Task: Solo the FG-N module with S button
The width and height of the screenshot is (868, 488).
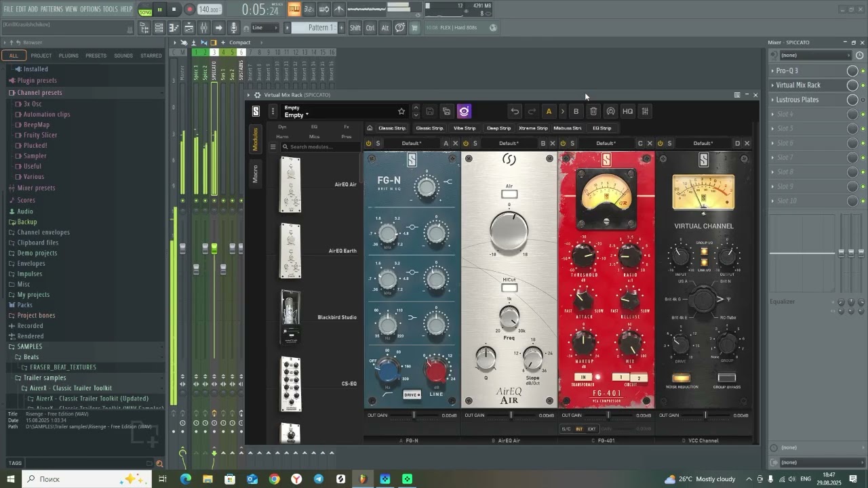Action: pyautogui.click(x=378, y=144)
